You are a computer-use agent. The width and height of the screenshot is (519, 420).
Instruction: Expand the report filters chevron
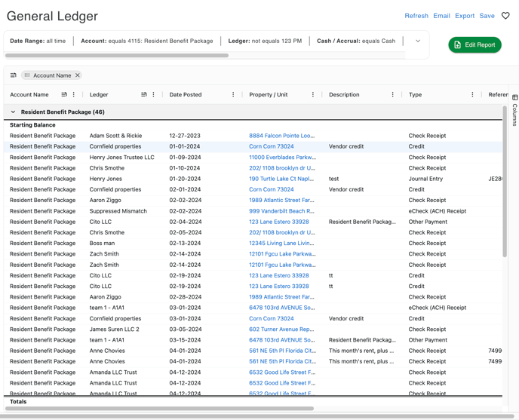[418, 41]
